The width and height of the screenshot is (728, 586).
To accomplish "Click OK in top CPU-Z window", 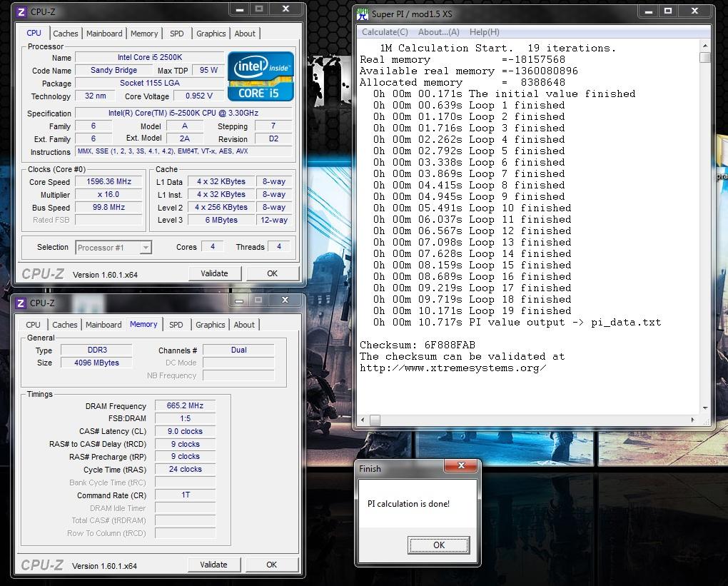I will (x=272, y=273).
